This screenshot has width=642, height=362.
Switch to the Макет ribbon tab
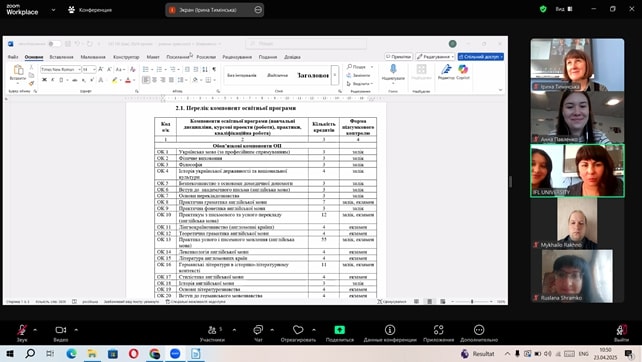[x=153, y=57]
